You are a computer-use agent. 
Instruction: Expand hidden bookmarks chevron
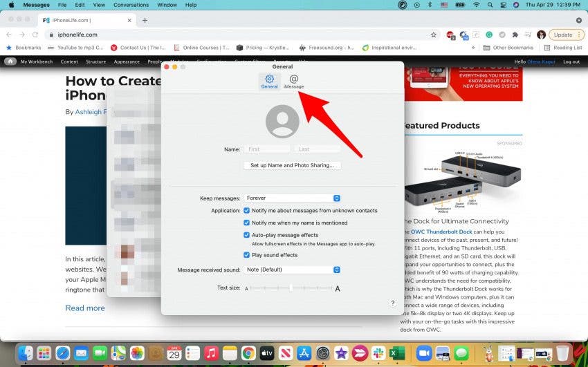click(x=473, y=48)
